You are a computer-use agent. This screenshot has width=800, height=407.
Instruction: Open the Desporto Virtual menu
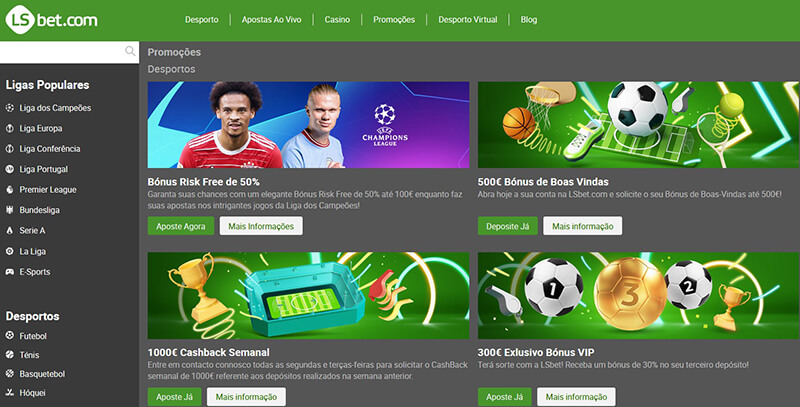467,20
